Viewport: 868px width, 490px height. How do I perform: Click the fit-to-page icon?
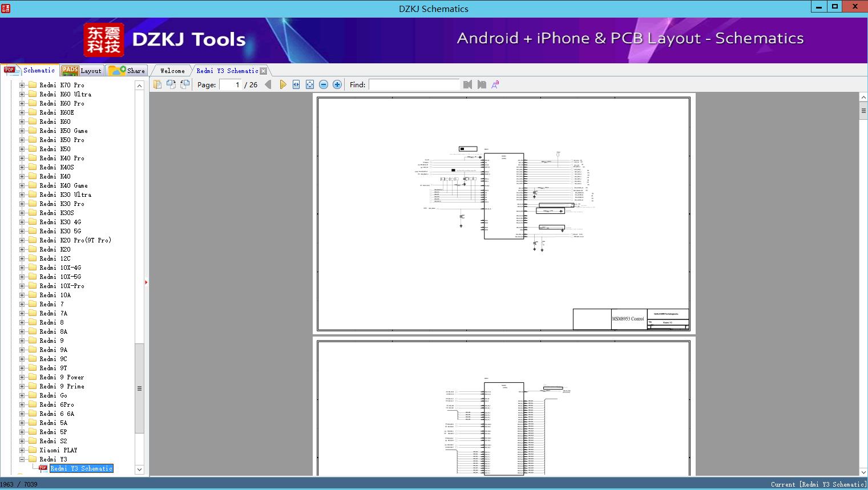(309, 84)
